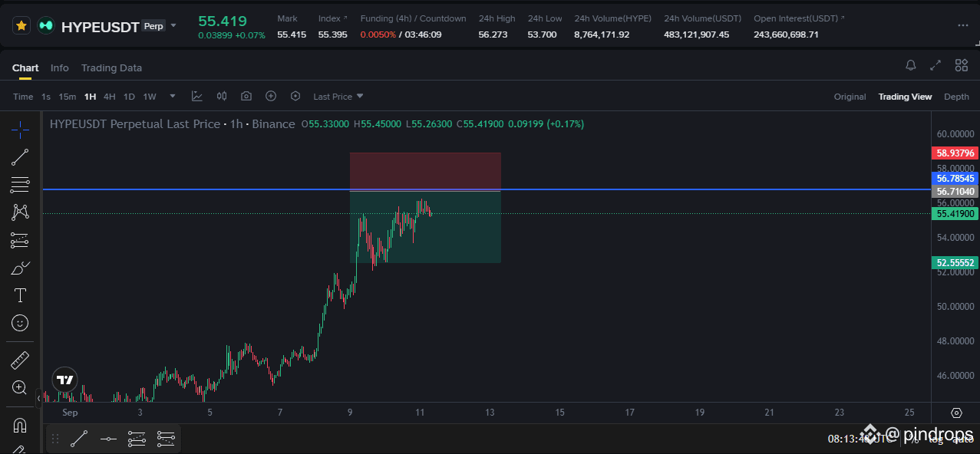
Task: Pick the third drawing tool in floating toolbar
Action: pos(137,439)
